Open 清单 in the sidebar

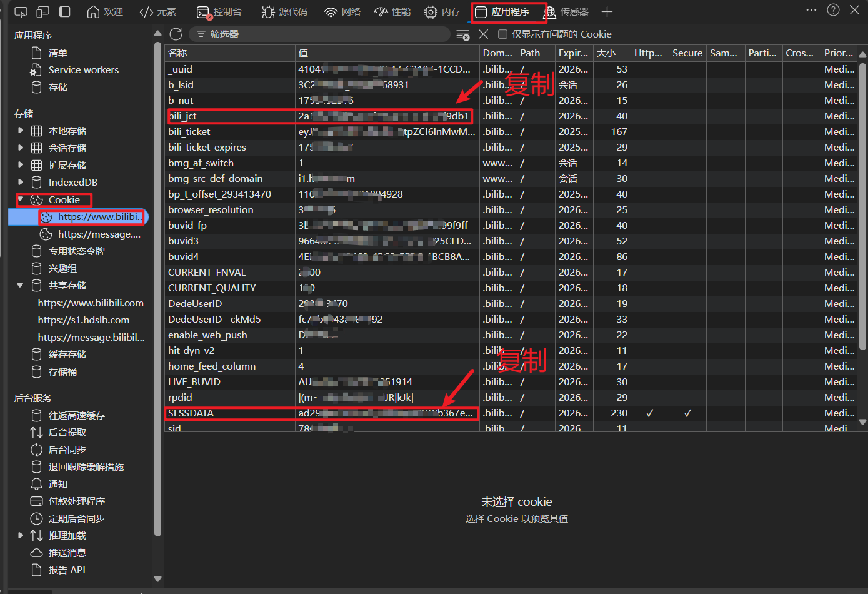(58, 53)
